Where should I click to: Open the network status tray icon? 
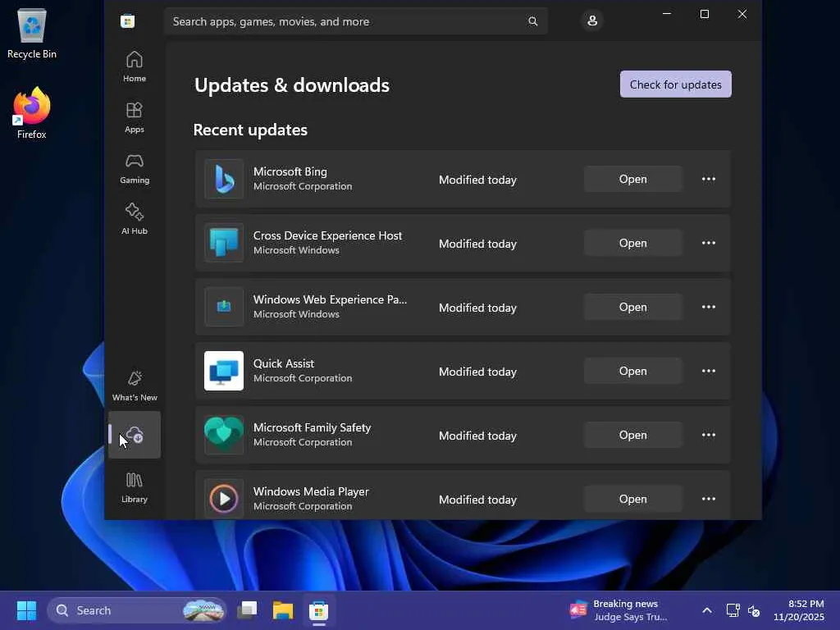coord(733,610)
